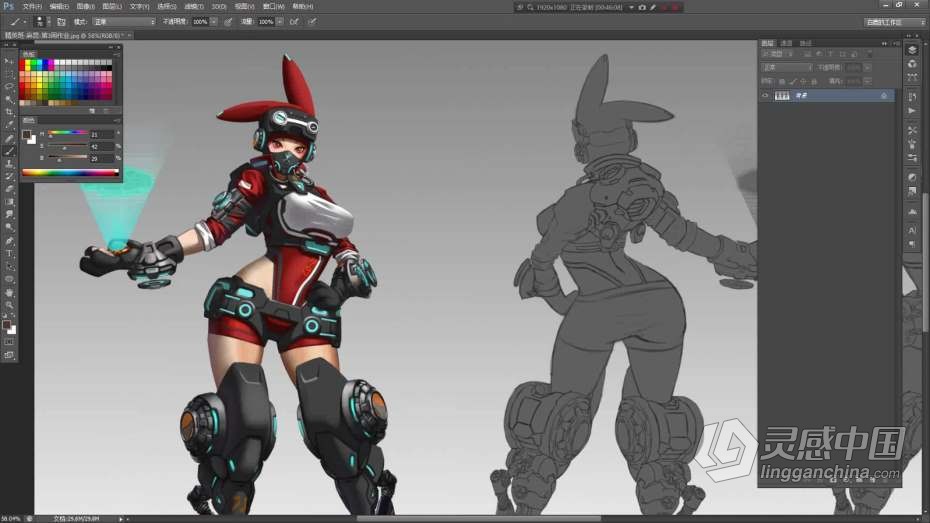Toggle Quick Mask mode button

pos(9,342)
